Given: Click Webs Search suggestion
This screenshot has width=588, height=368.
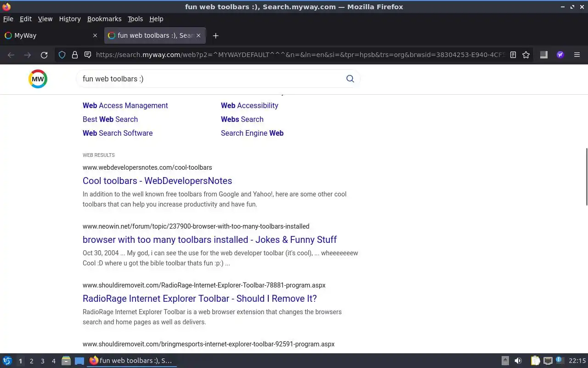Looking at the screenshot, I should [242, 119].
